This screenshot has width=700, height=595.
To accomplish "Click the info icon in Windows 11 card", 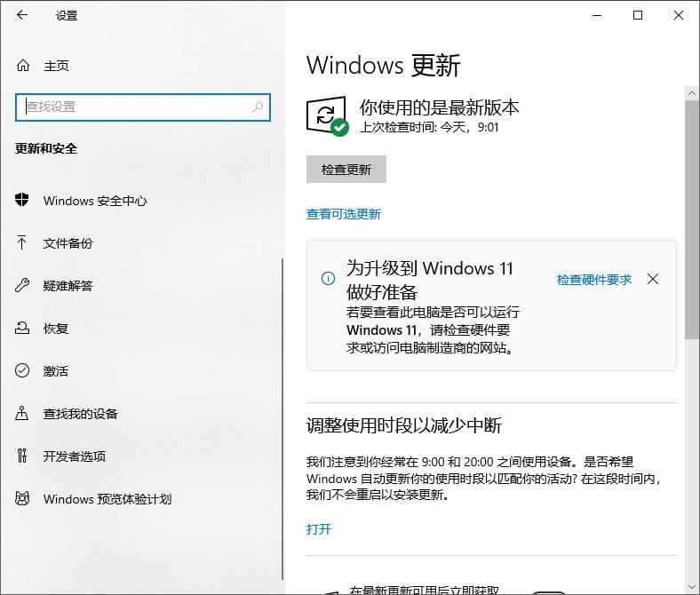I will pos(328,279).
